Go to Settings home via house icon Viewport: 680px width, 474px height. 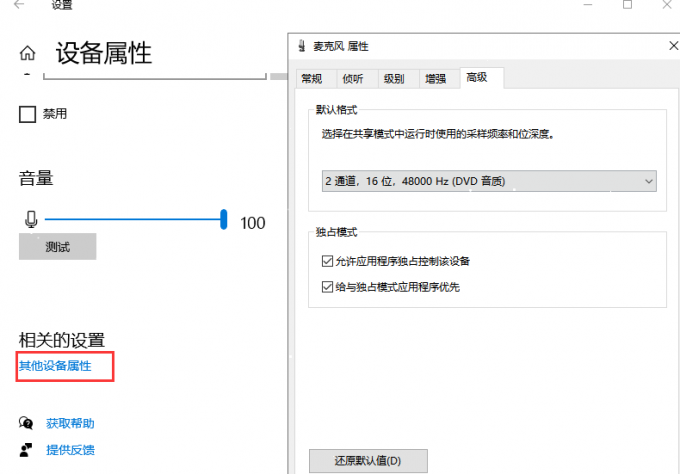click(x=28, y=54)
